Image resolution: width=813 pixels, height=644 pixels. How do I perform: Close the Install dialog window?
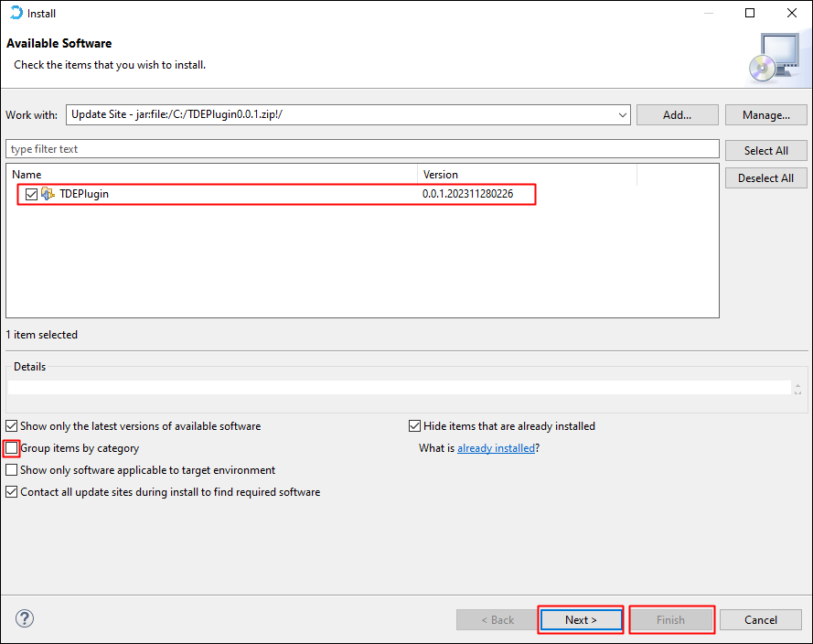(x=791, y=13)
